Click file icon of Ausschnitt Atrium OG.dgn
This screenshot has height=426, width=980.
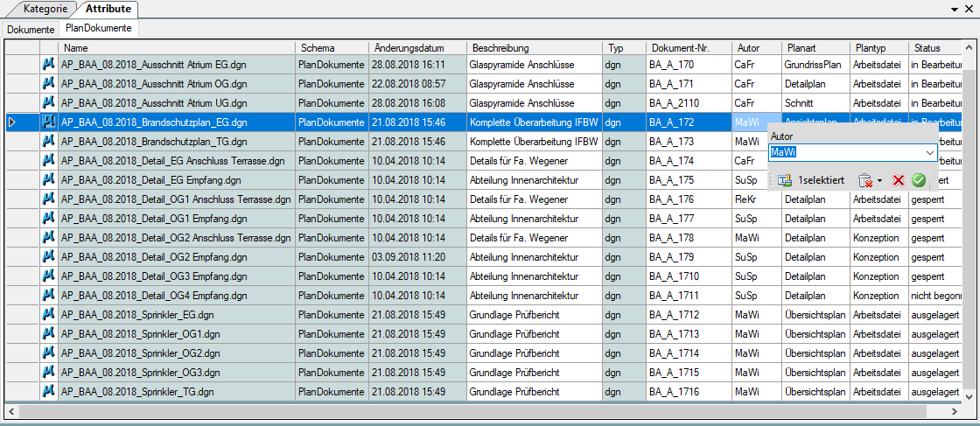pos(49,84)
